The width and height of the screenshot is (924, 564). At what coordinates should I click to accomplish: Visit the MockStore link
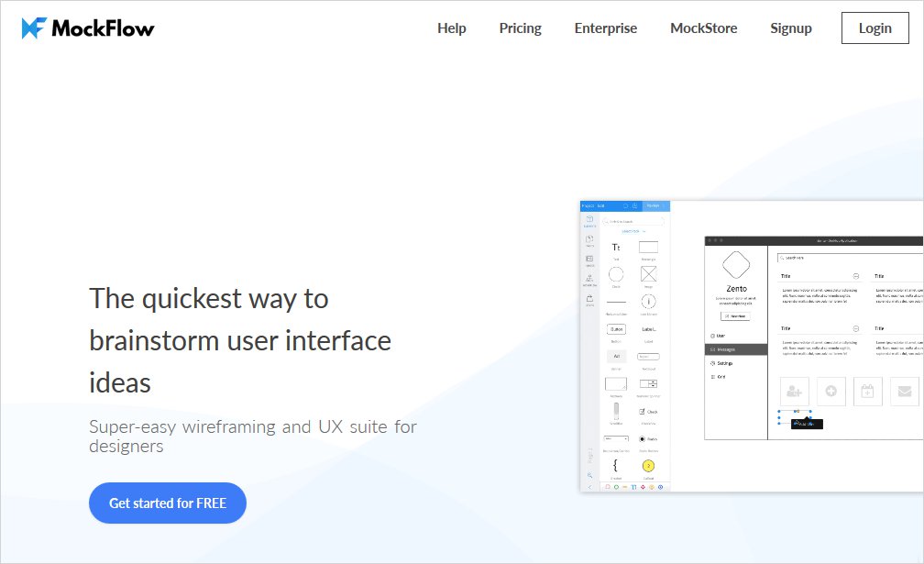coord(703,28)
